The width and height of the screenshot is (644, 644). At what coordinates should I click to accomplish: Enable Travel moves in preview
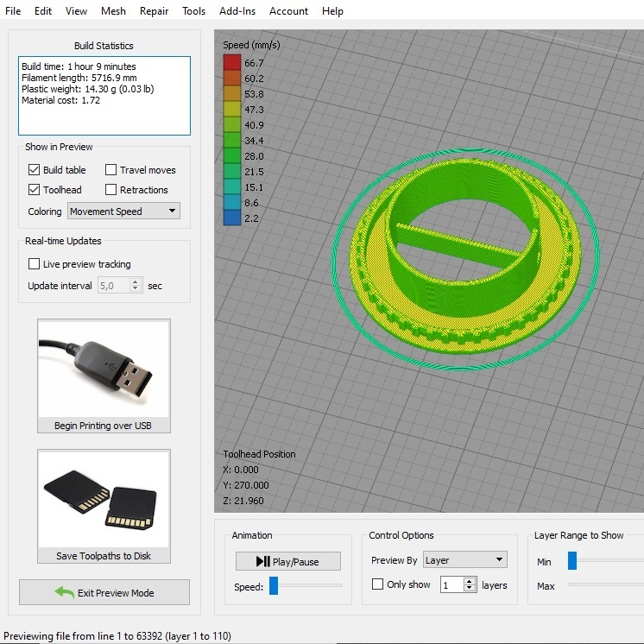point(111,170)
